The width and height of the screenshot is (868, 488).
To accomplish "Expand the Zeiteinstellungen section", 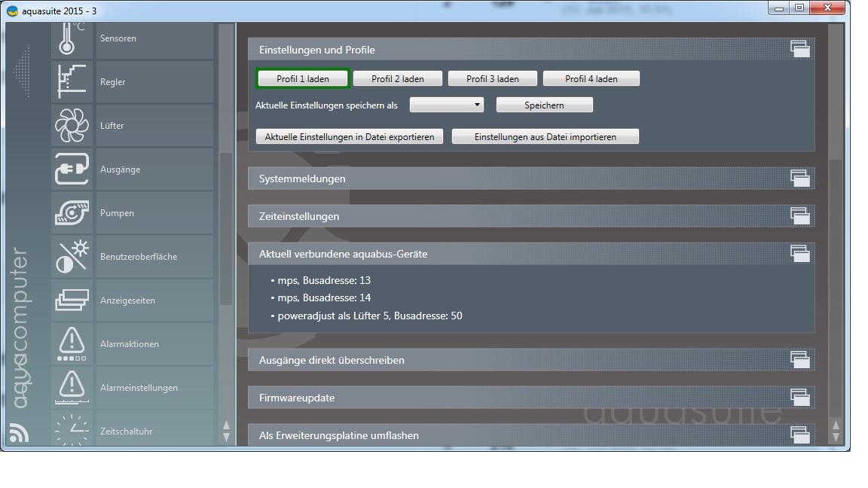I will pos(531,216).
